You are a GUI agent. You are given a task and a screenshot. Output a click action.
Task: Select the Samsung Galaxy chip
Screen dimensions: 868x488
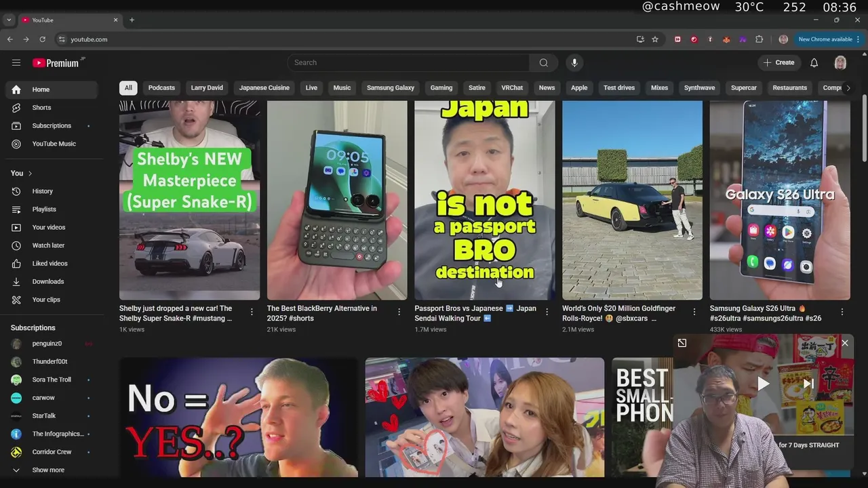[x=391, y=87]
